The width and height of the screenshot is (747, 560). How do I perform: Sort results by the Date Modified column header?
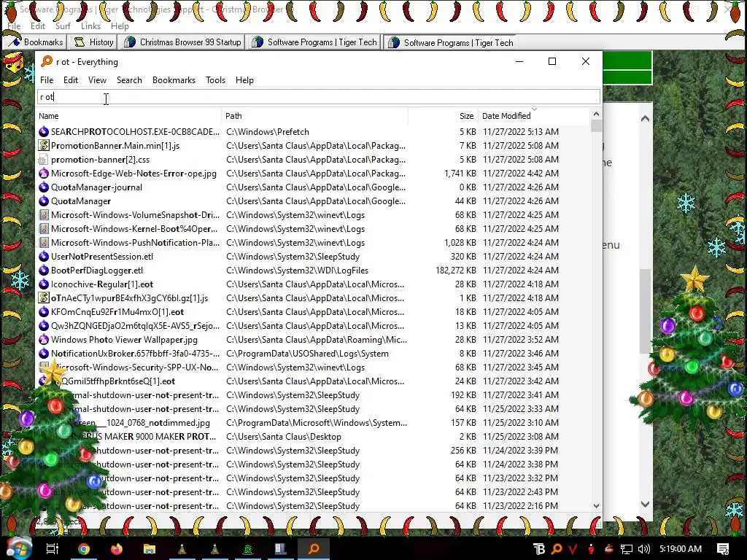(533, 116)
